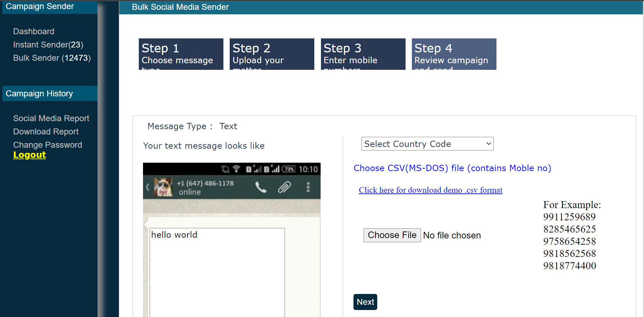
Task: Click the Bulk Social Media Sender title
Action: 180,7
